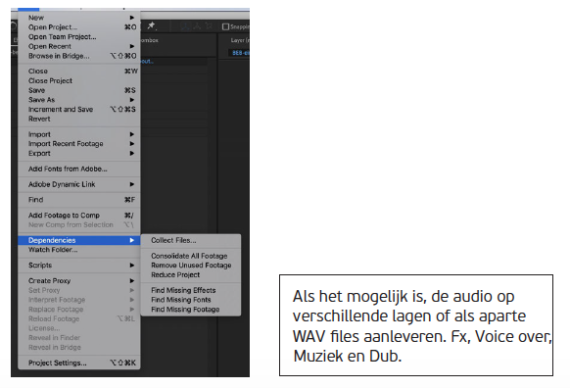The height and width of the screenshot is (388, 570).
Task: Select Consolidate All Footage
Action: [191, 256]
